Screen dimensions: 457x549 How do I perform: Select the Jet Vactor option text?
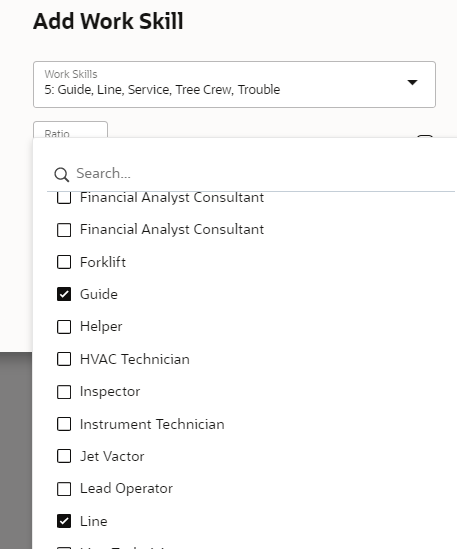(x=112, y=457)
